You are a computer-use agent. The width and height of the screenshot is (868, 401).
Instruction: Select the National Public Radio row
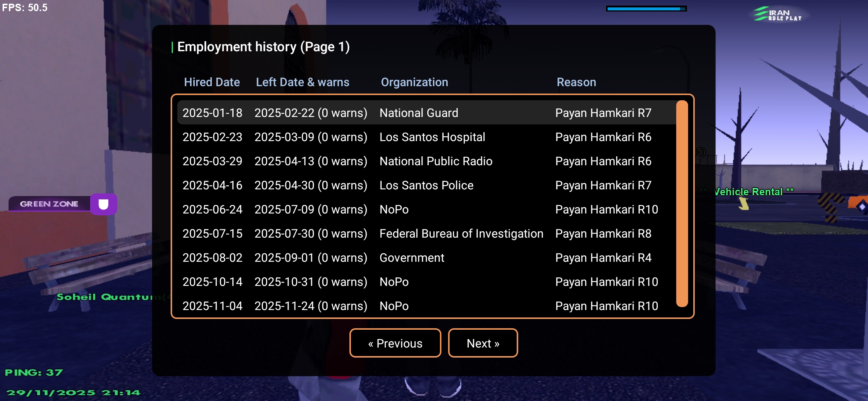click(435, 161)
